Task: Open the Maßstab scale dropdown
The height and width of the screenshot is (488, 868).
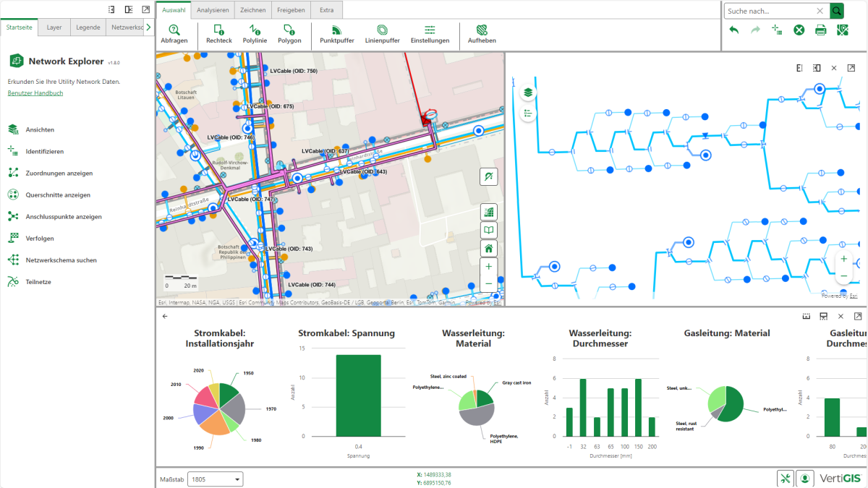Action: [x=216, y=479]
